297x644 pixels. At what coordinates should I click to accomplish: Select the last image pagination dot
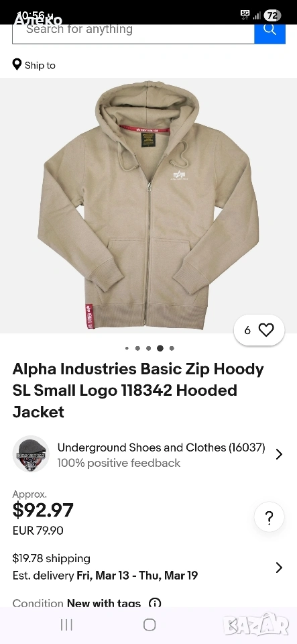172,348
